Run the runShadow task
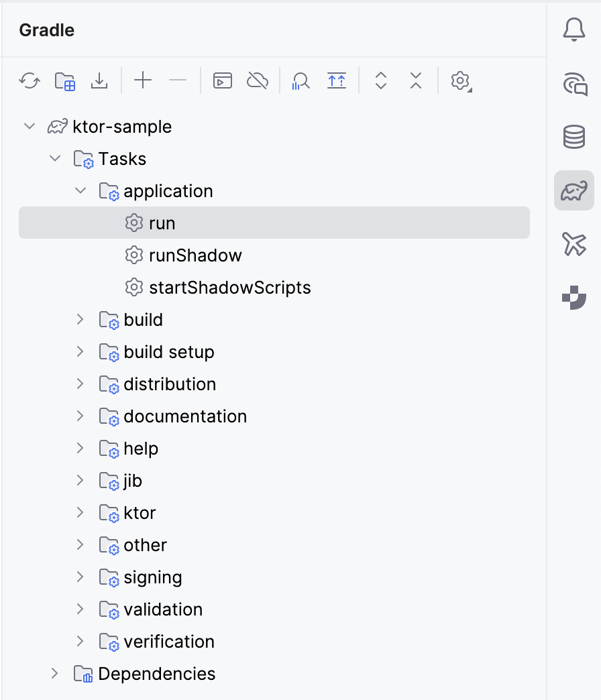 click(x=195, y=255)
